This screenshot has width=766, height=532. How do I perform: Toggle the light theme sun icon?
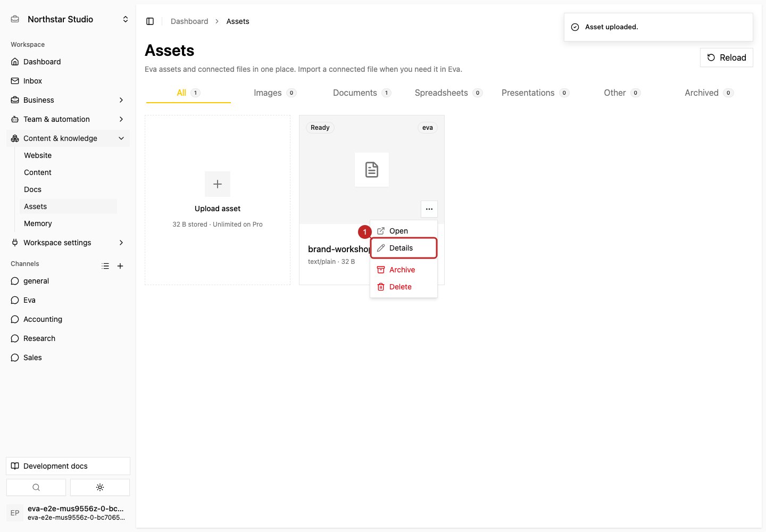pos(100,487)
